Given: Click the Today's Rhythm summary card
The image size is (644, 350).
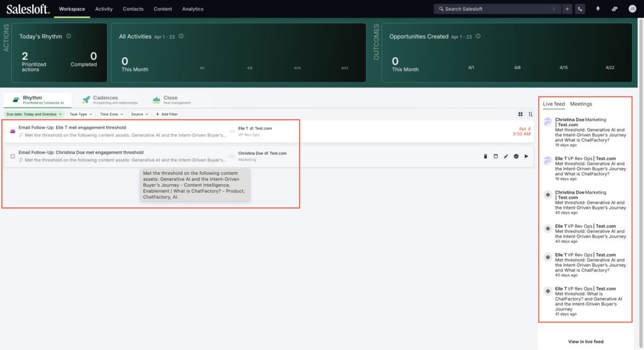Looking at the screenshot, I should point(59,53).
